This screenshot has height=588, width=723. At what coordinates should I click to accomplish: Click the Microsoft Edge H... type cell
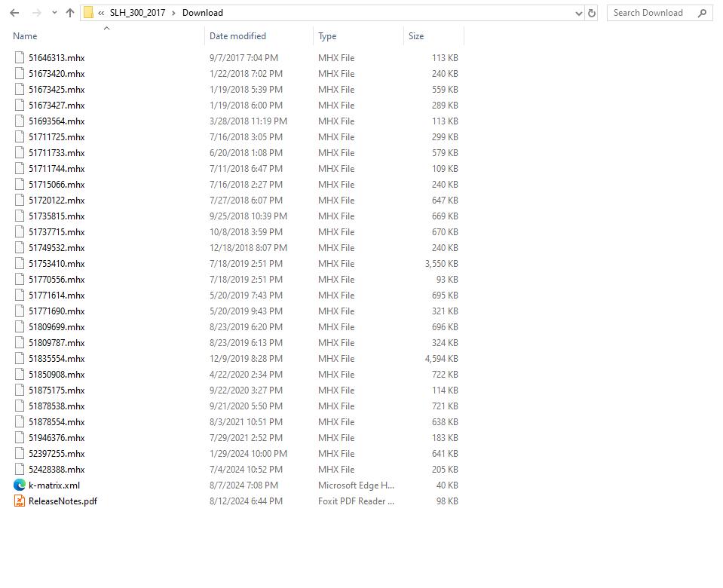[x=356, y=485]
